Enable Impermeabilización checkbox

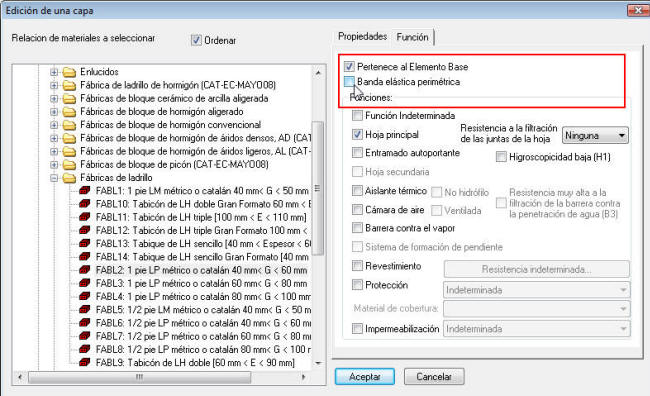(357, 329)
